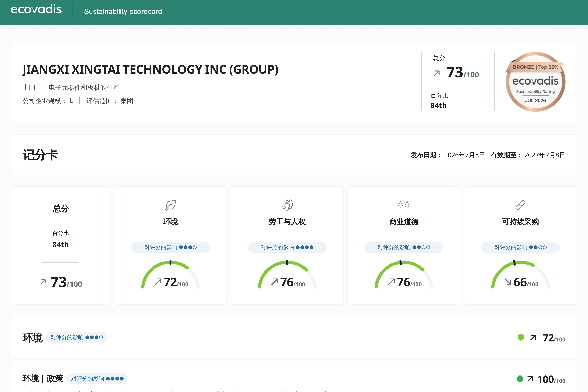
Task: Click the up arrow in the 商业道德 gauge
Action: click(391, 282)
